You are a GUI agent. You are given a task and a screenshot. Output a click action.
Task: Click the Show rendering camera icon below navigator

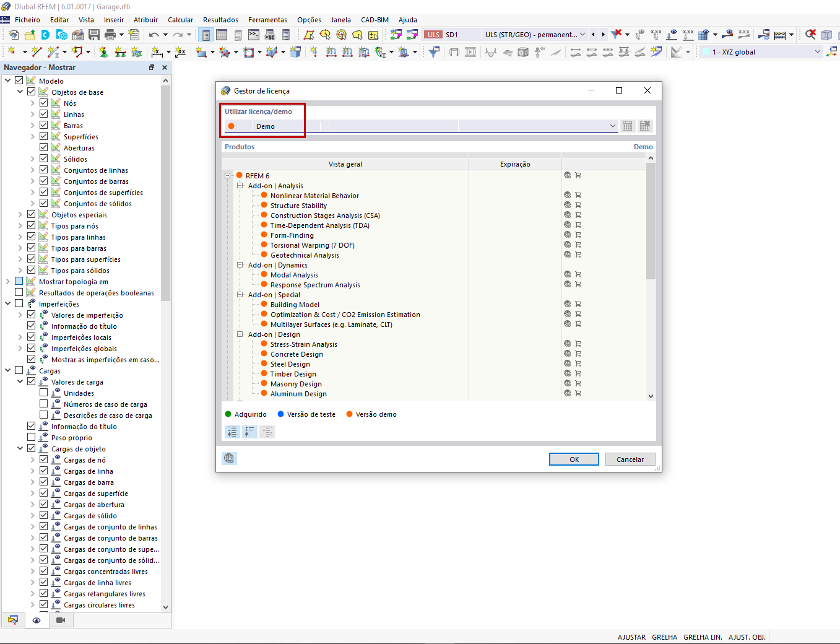(61, 620)
